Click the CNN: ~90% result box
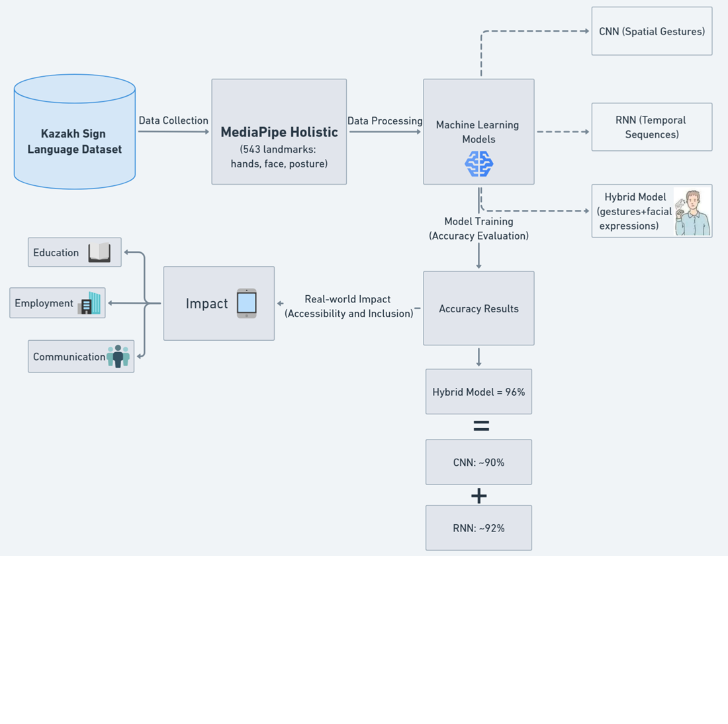728x724 pixels. click(x=478, y=462)
